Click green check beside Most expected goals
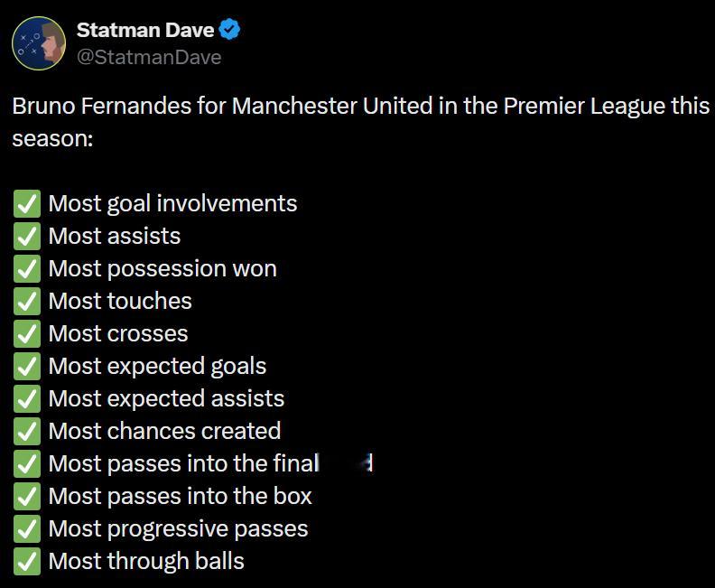This screenshot has width=715, height=588. [x=27, y=367]
